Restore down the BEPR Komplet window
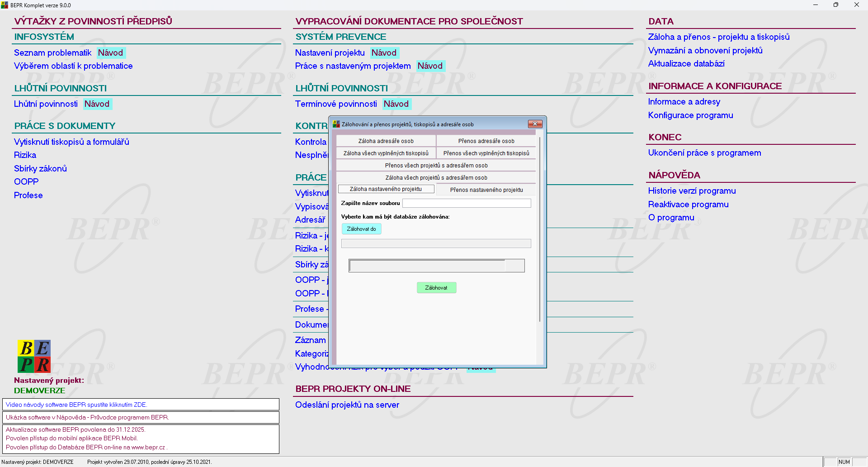 click(x=836, y=5)
